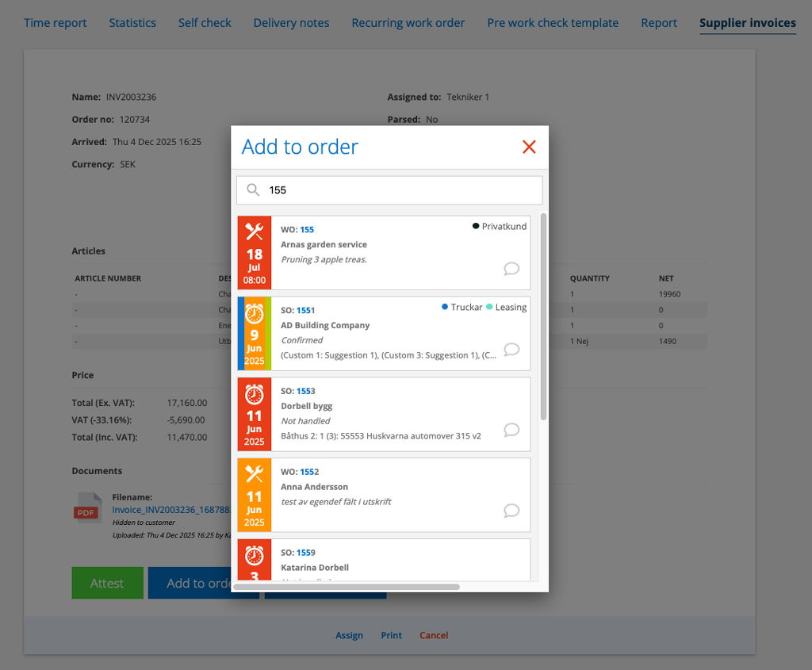Screen dimensions: 812x670
Task: Click the red Cancel link
Action: click(434, 635)
